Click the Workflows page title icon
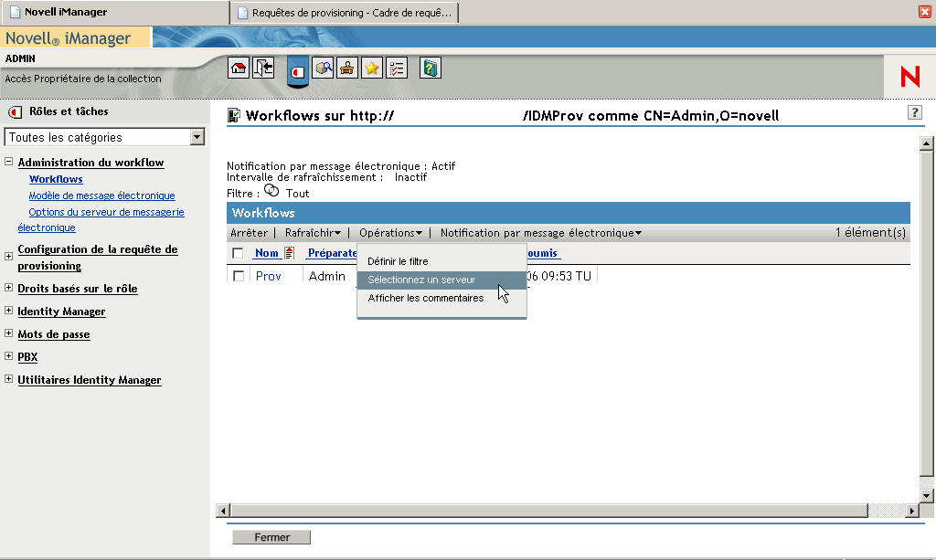Screen dimensions: 936x560 click(x=234, y=115)
